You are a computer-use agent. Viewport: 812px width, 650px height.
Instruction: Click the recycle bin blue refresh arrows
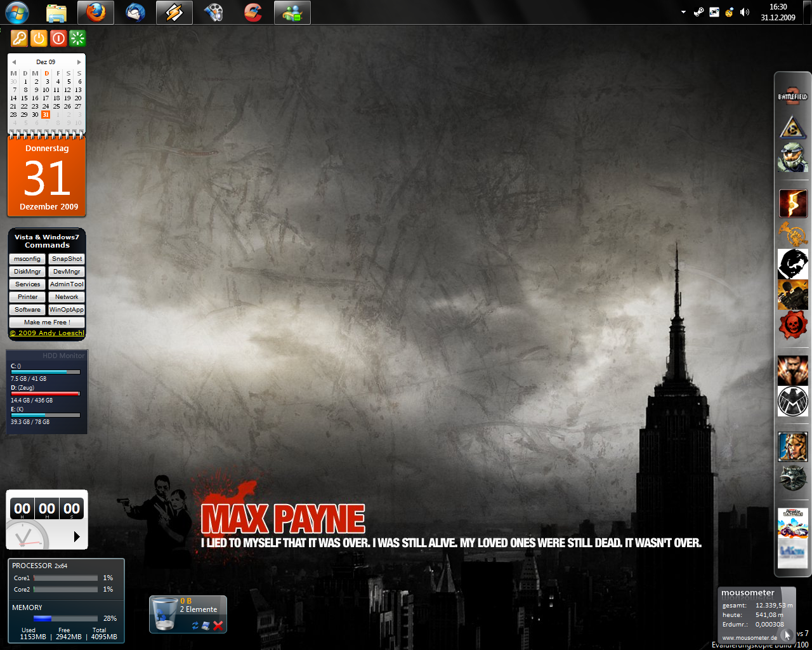click(x=195, y=626)
